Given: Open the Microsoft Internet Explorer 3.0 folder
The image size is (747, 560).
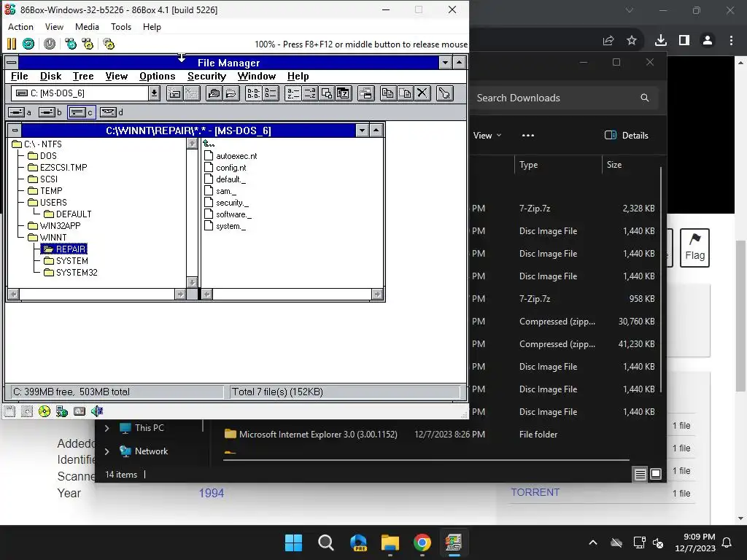Looking at the screenshot, I should 318,435.
